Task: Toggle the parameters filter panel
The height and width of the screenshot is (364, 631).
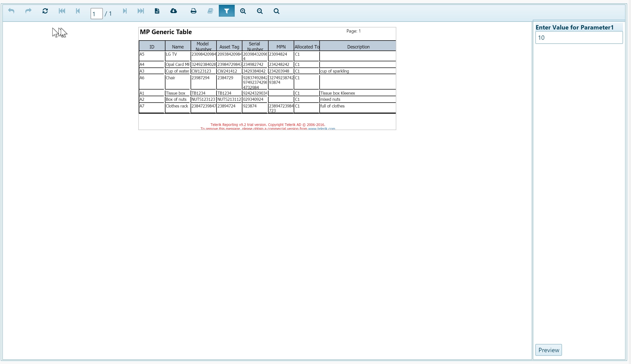Action: pos(226,11)
